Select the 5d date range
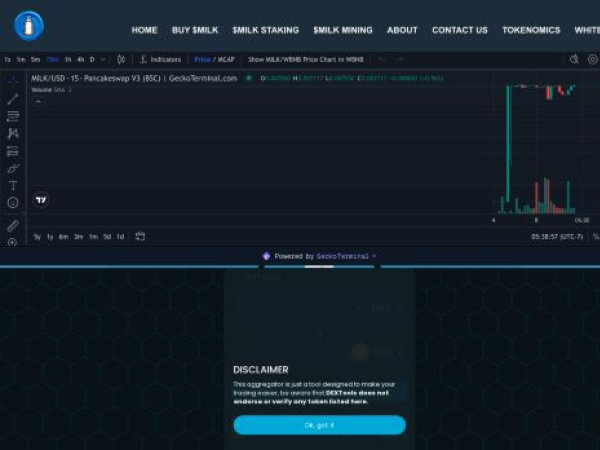Image resolution: width=600 pixels, height=450 pixels. click(107, 237)
